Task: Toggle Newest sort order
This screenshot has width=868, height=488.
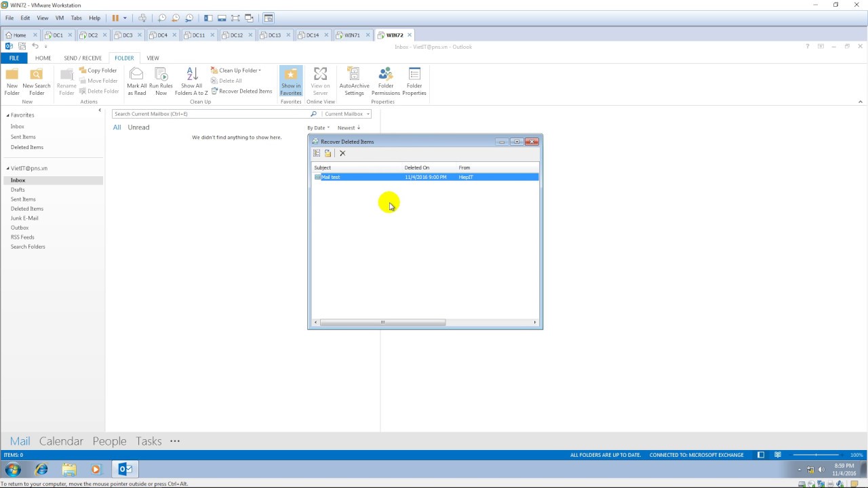Action: pyautogui.click(x=349, y=127)
